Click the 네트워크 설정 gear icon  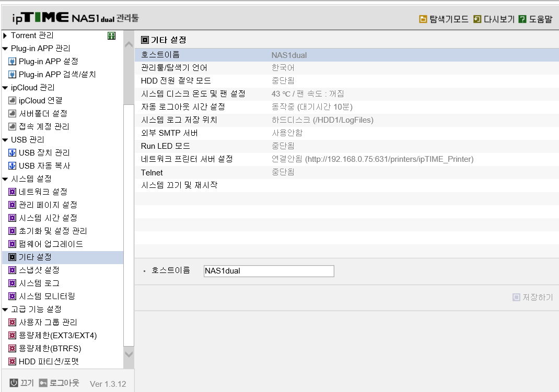12,192
